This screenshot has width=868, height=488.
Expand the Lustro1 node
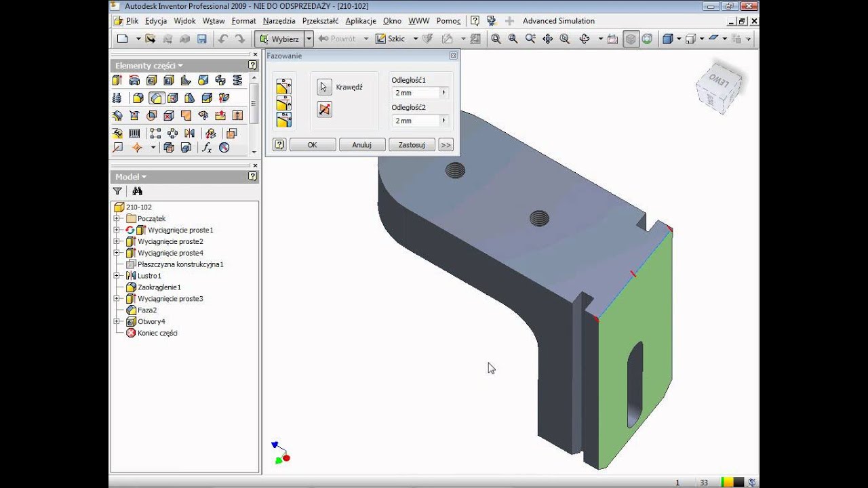coord(117,276)
